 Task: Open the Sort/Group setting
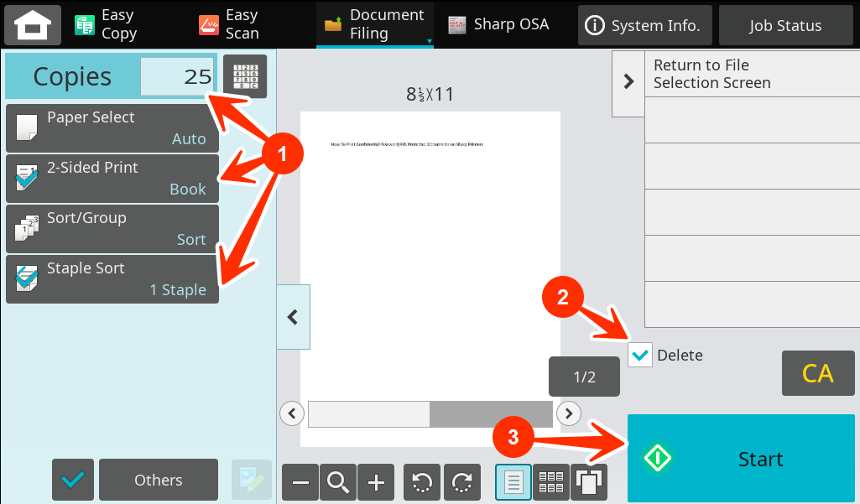click(112, 228)
